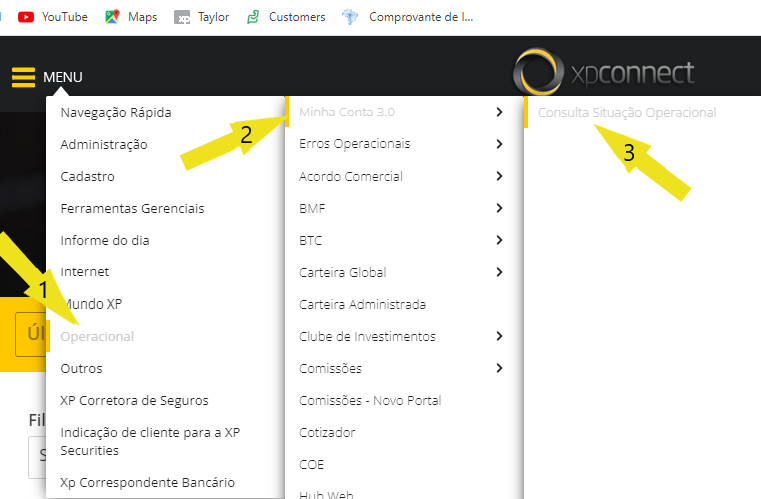Toggle the yellow hamburger MENU icon
Screen dimensions: 761x499
[x=23, y=77]
